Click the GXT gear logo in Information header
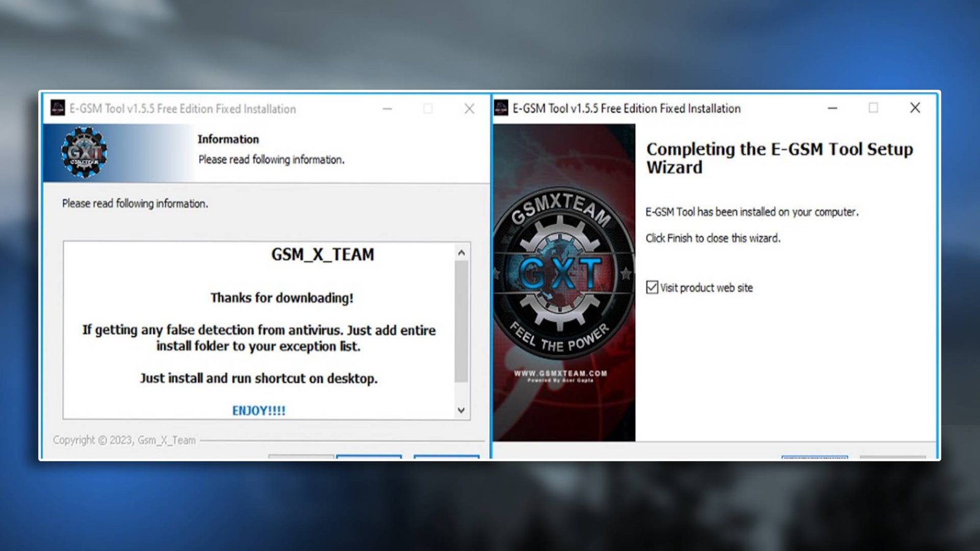Screen dimensions: 980x551 84,152
